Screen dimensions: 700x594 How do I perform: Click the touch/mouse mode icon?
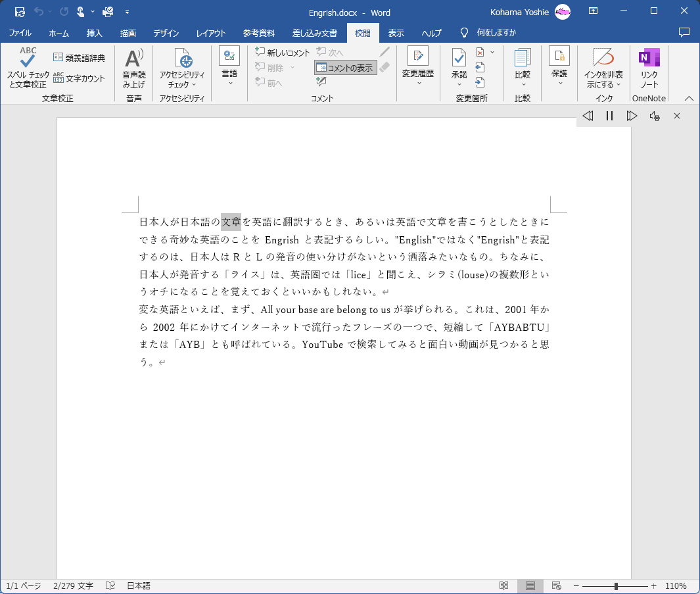(80, 12)
